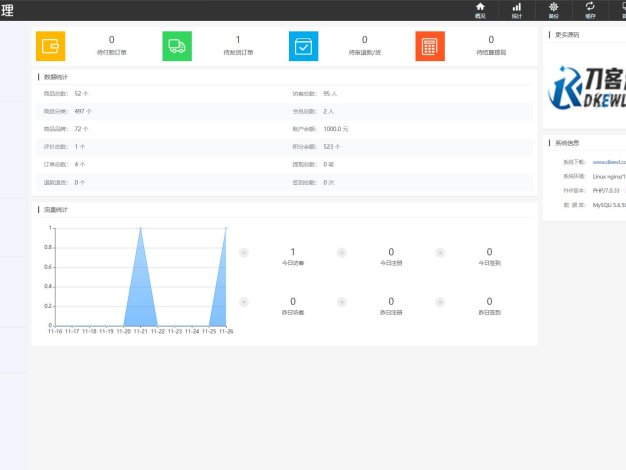Open the www.dkewl.com download link
This screenshot has width=626, height=470.
pyautogui.click(x=608, y=161)
